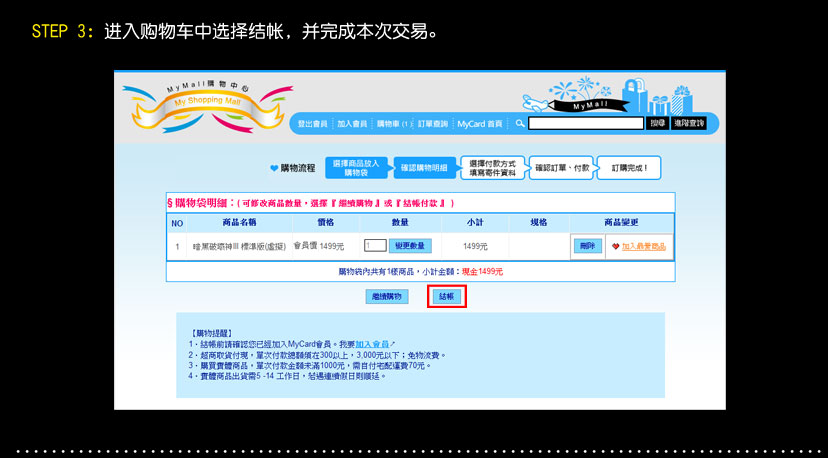Go to 購物車 in the navigation bar

[393, 124]
